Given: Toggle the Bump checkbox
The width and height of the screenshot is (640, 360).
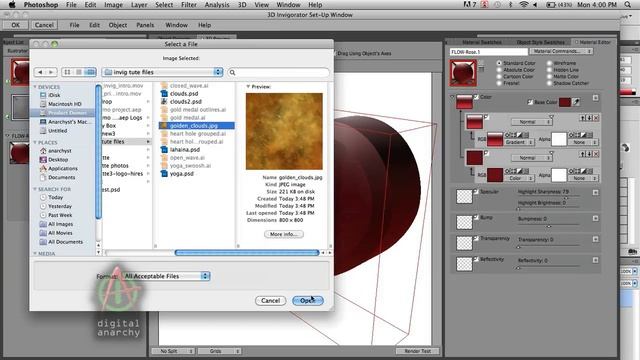Looking at the screenshot, I should point(476,217).
